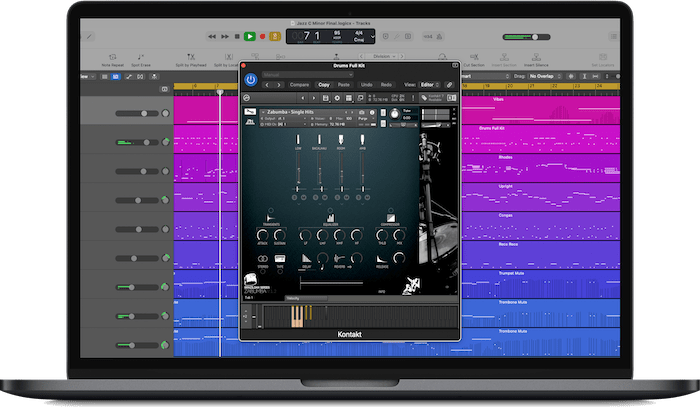This screenshot has width=700, height=407.
Task: Toggle the Kontakt plugin power button
Action: [250, 79]
